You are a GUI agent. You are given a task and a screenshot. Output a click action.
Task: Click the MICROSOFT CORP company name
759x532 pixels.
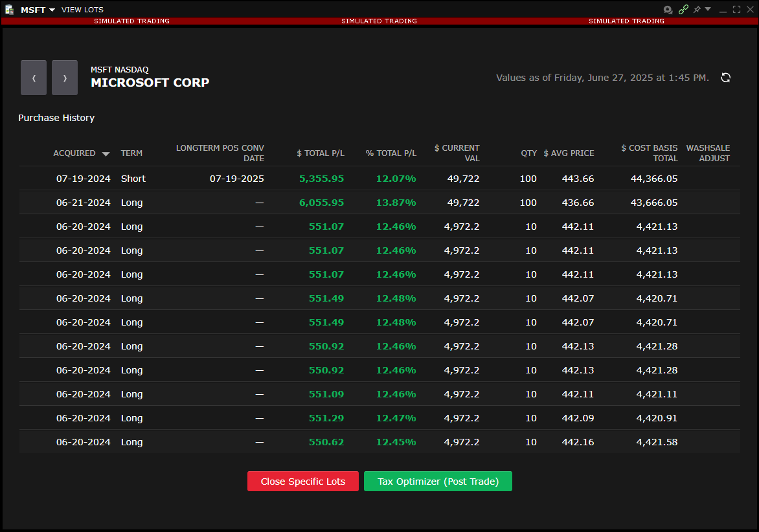(150, 83)
